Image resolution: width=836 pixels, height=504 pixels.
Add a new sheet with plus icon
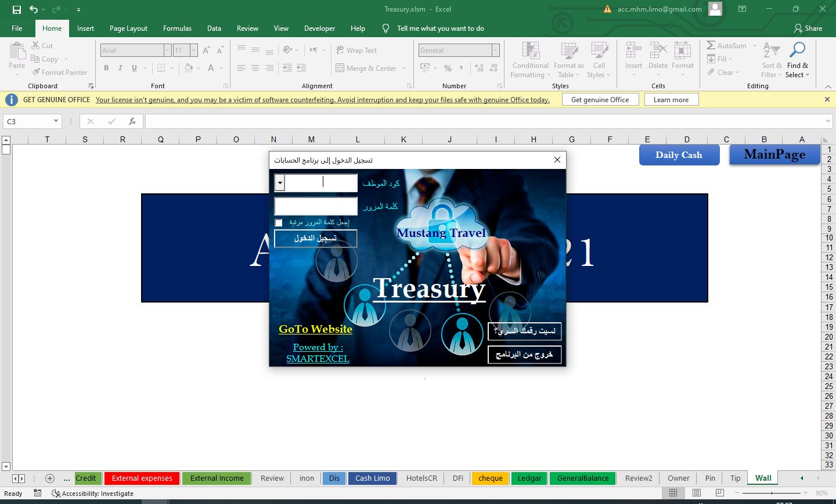coord(50,478)
